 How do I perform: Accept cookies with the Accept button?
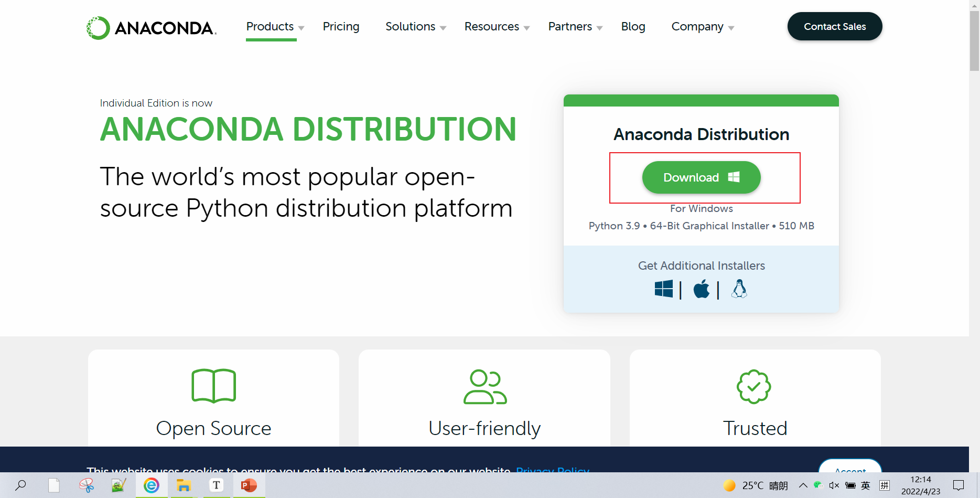(850, 467)
